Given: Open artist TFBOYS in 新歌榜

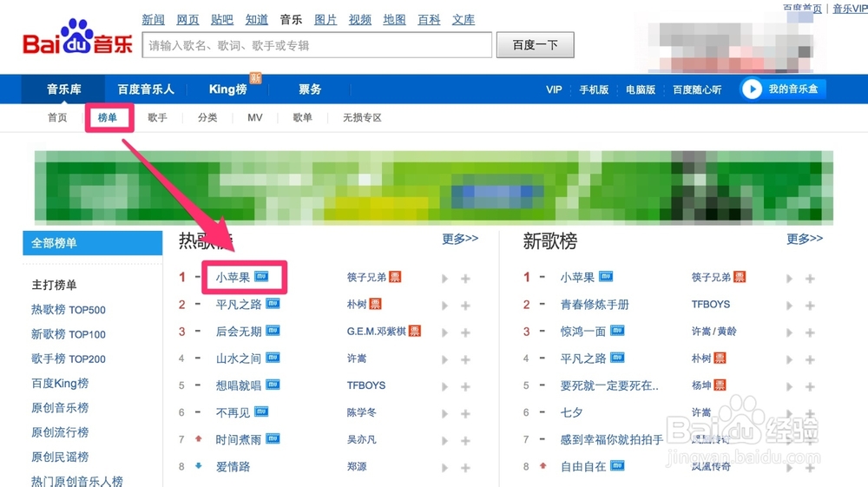Looking at the screenshot, I should click(x=711, y=305).
